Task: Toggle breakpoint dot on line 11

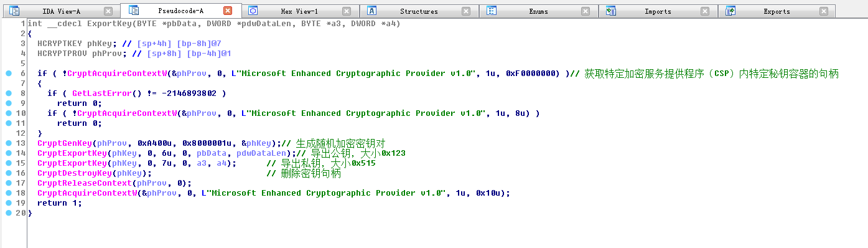Action: point(8,123)
